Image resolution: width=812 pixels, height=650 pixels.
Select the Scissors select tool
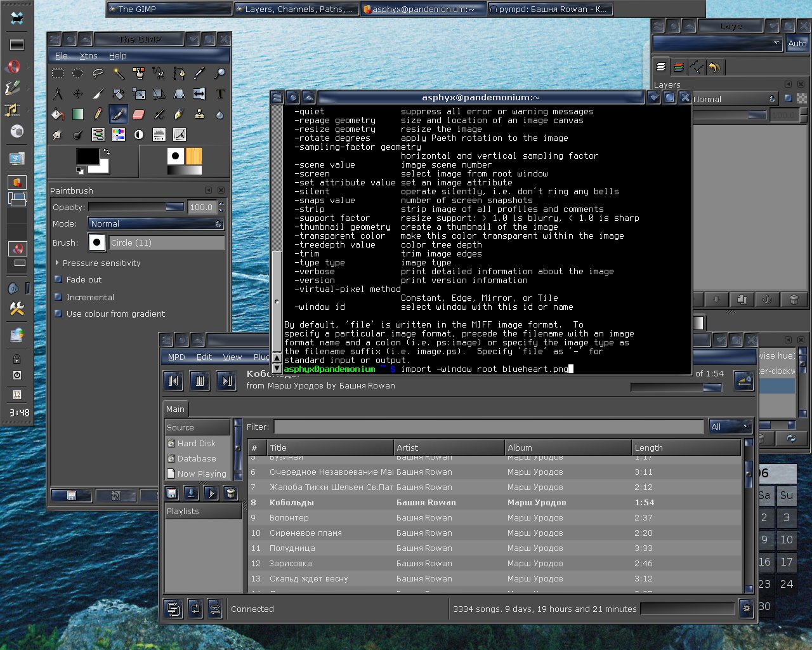point(159,73)
